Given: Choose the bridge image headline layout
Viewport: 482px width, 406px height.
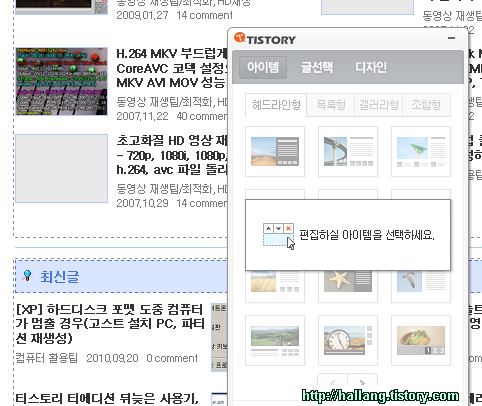Looking at the screenshot, I should tap(348, 151).
